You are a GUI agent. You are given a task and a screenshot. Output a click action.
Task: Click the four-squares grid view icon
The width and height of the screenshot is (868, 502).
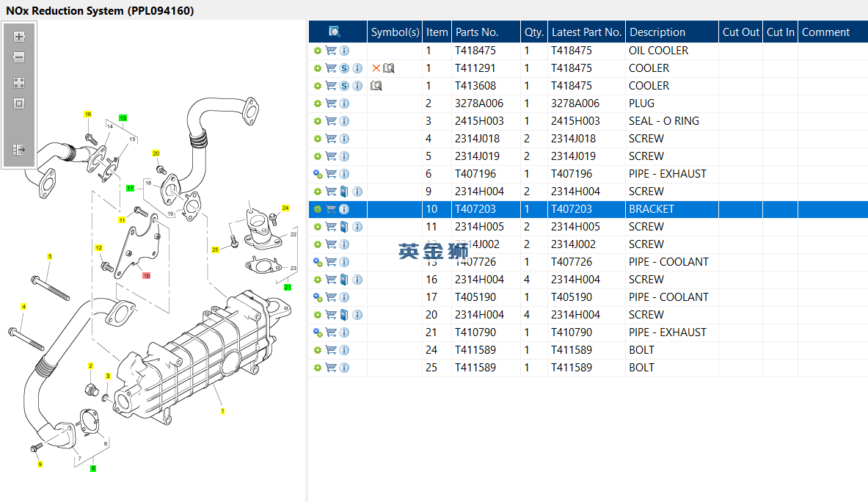coord(19,83)
